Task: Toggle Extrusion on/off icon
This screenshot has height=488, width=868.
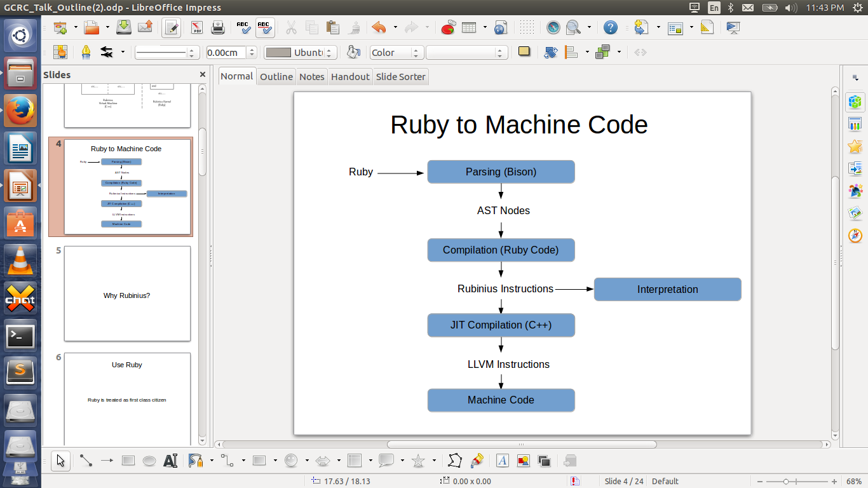Action: pos(570,461)
